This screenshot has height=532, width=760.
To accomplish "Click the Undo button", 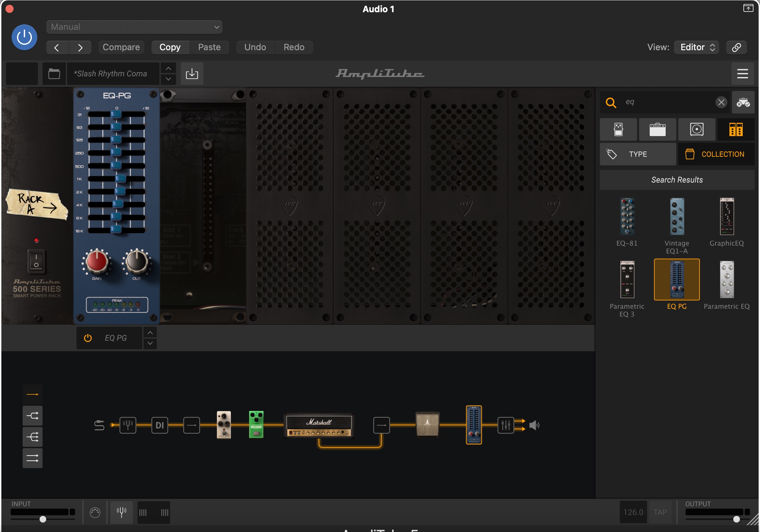I will click(255, 47).
